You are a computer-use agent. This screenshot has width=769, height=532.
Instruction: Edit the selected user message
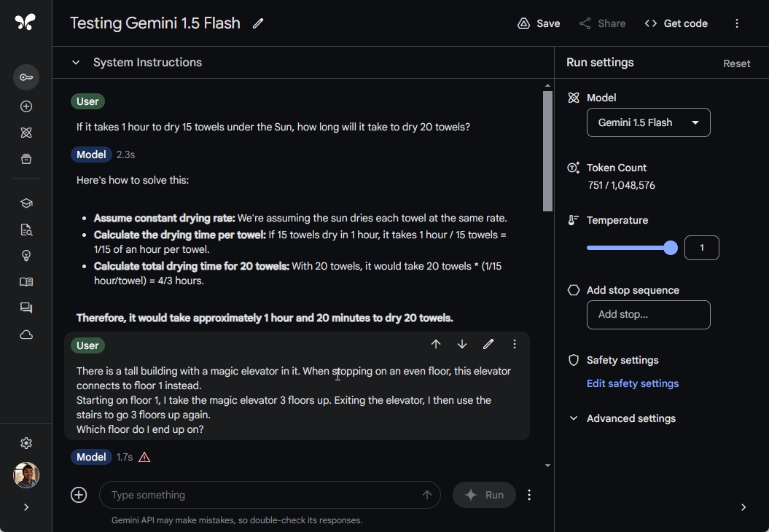click(x=488, y=344)
